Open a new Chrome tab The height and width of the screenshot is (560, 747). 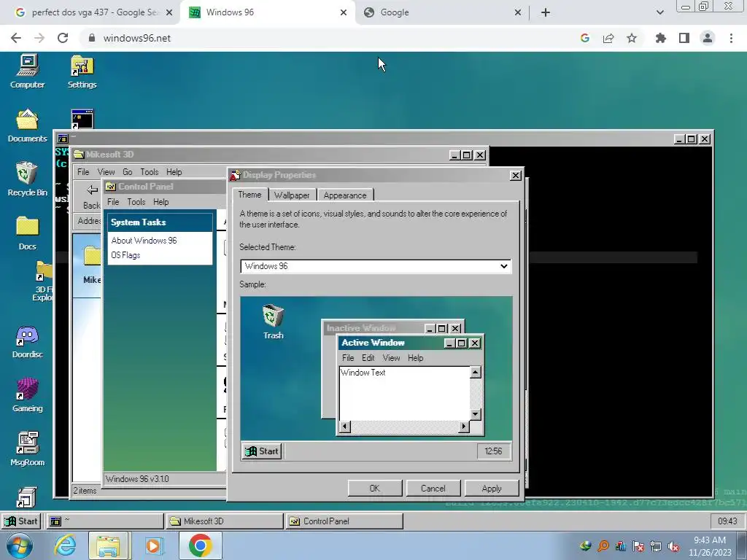(546, 12)
